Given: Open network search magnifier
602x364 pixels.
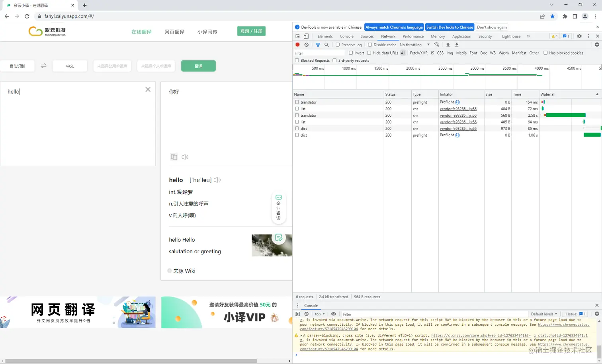Looking at the screenshot, I should click(326, 45).
